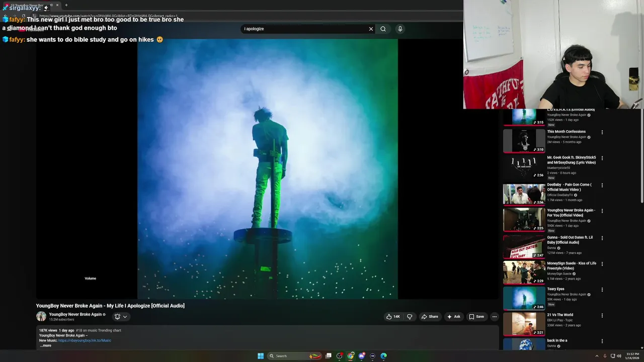Open the network status tray icon
Screen dimensions: 644x362
[x=613, y=356]
